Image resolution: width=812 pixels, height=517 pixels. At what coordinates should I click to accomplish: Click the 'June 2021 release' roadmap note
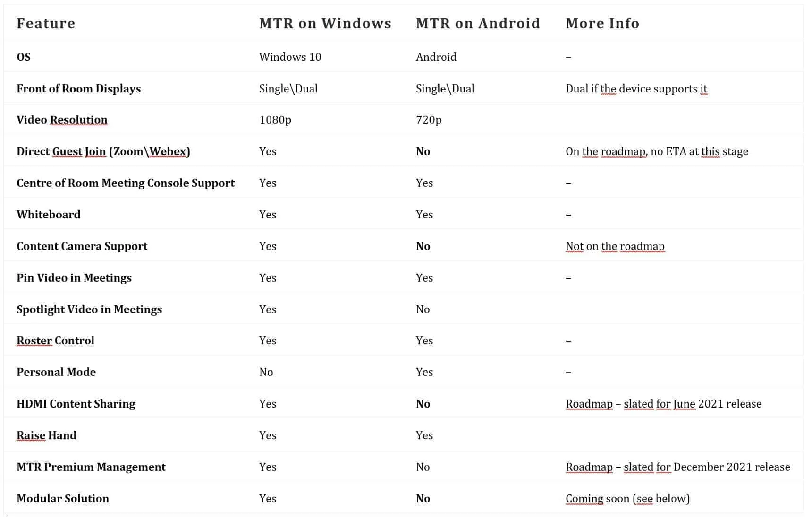(x=663, y=404)
